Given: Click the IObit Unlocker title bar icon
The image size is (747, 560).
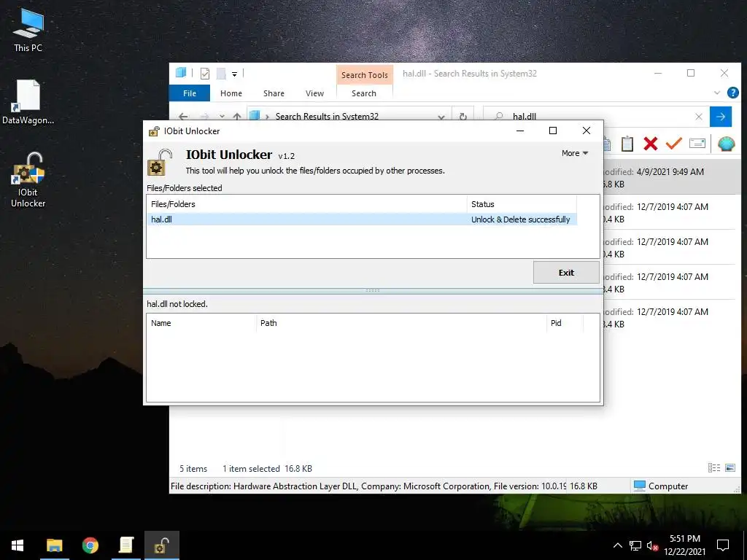Looking at the screenshot, I should click(154, 131).
